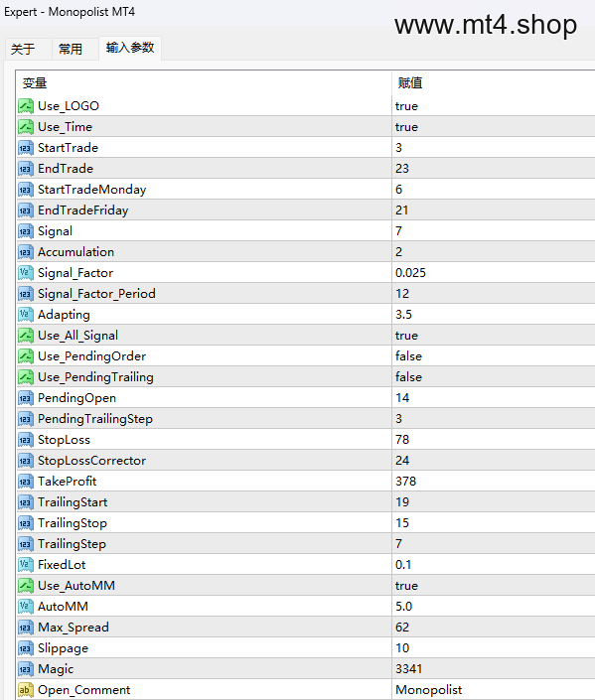This screenshot has height=700, width=595.
Task: Click the double icon beside AutoMM
Action: tap(26, 607)
